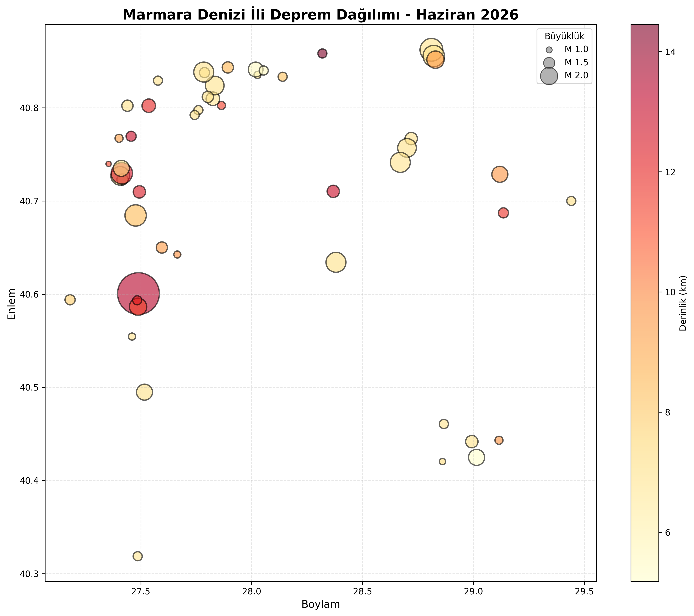Pick the small bubble near latitude 40.555
This screenshot has width=694, height=616.
pos(132,336)
